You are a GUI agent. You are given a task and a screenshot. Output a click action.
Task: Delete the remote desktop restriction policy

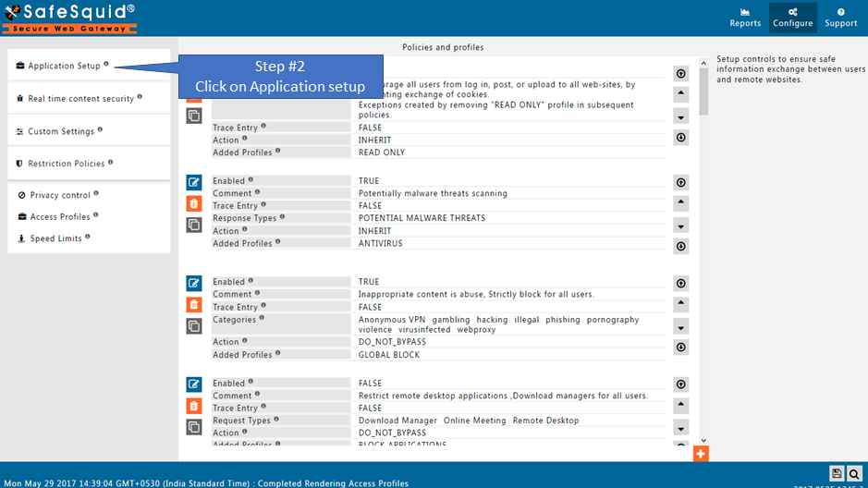(194, 406)
